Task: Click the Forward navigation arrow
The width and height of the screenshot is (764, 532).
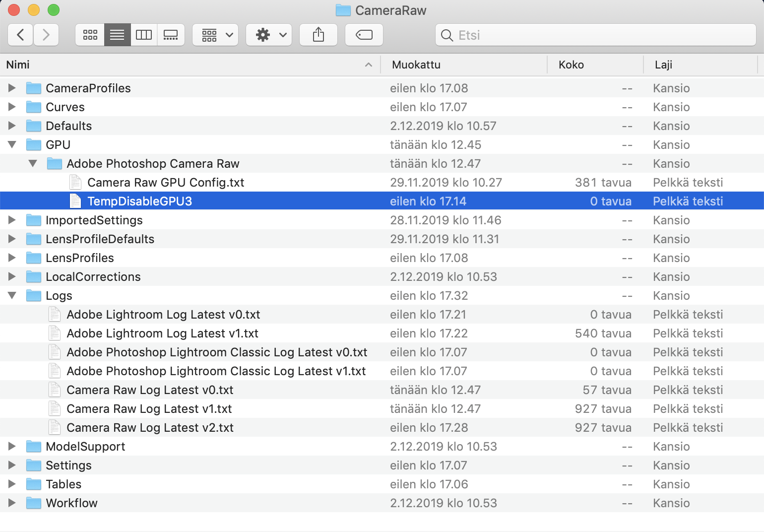Action: coord(46,35)
